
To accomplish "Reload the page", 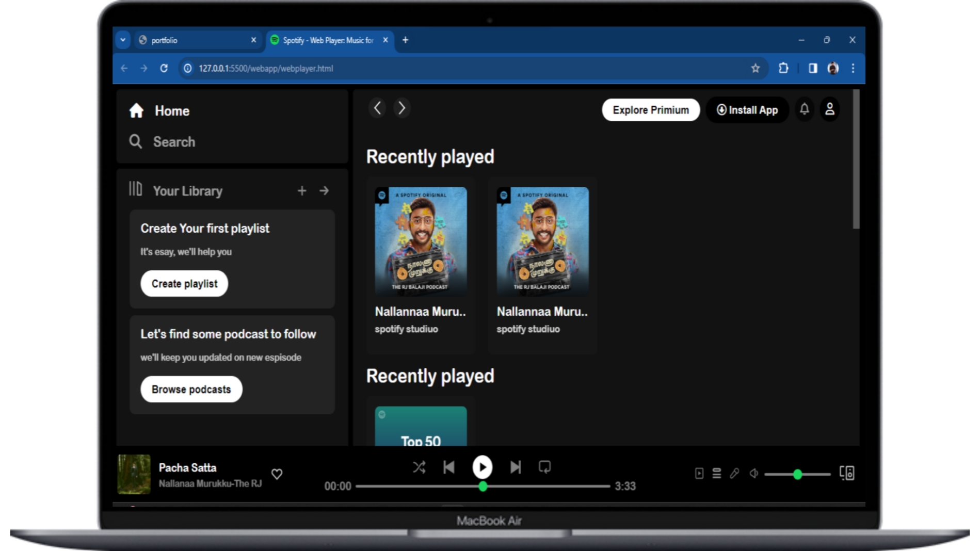I will click(x=164, y=68).
